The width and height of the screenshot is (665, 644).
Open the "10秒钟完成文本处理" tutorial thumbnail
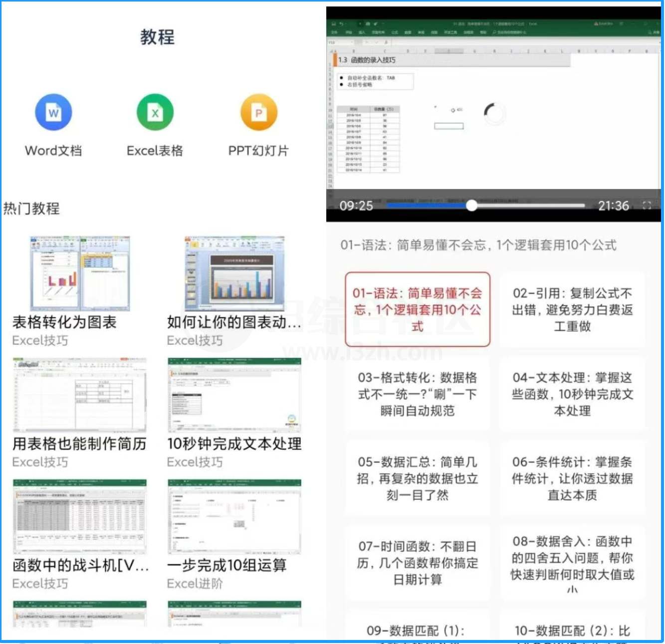tap(234, 395)
